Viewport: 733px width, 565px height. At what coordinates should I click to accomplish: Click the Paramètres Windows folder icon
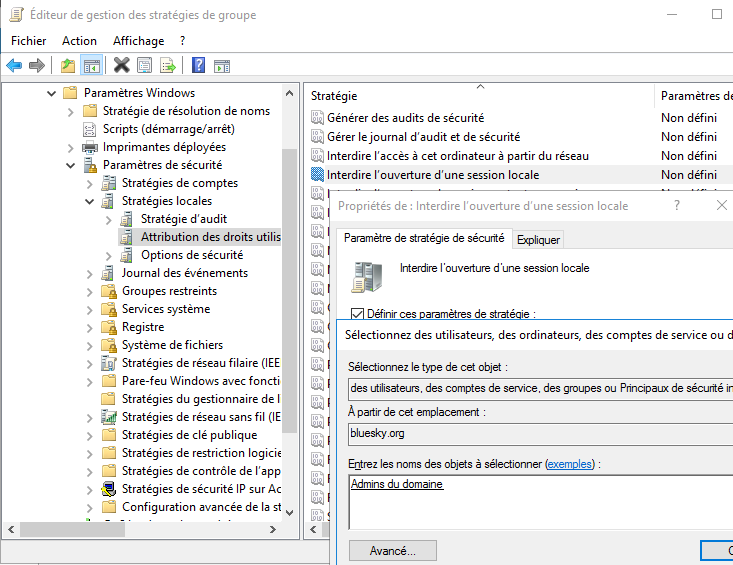pos(70,93)
